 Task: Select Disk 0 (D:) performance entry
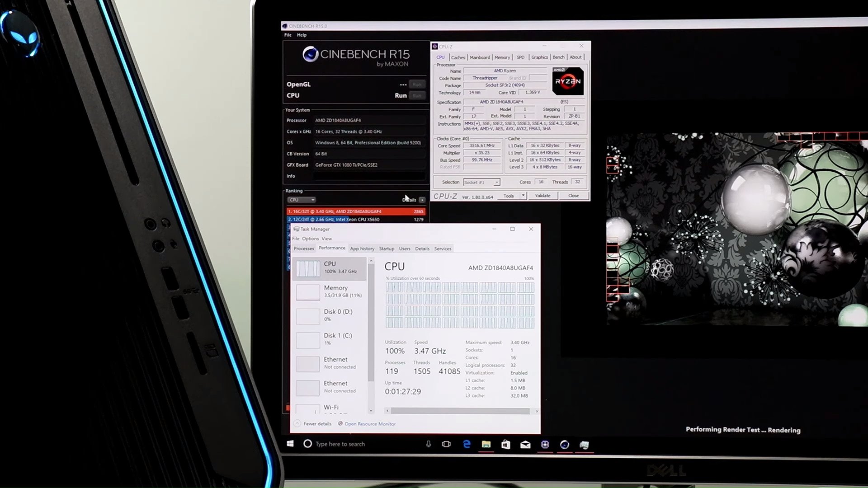click(x=330, y=315)
